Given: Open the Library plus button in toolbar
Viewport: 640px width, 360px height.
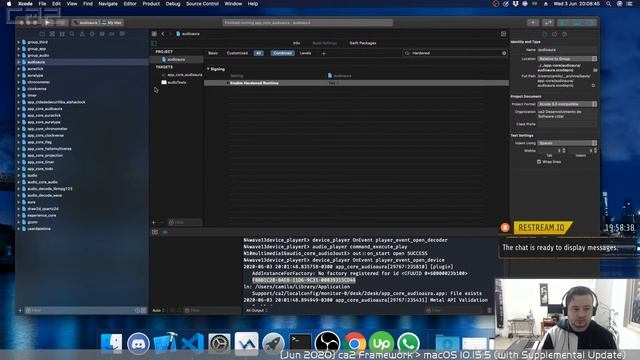Looking at the screenshot, I should pyautogui.click(x=533, y=22).
